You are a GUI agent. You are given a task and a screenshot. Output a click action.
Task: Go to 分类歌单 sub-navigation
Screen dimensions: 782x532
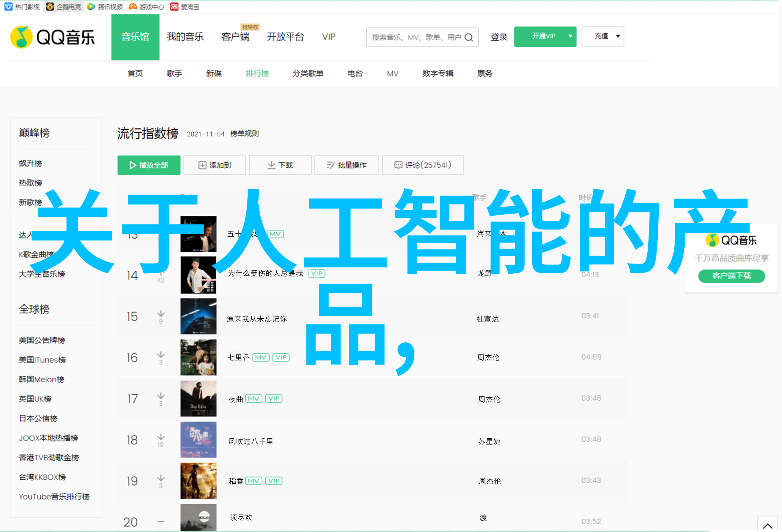coord(308,73)
